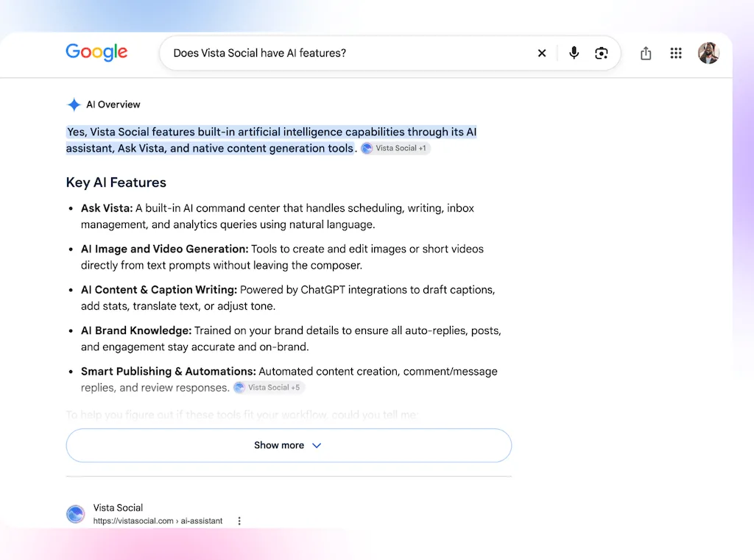This screenshot has width=754, height=560.
Task: Click the AI Overview sparkle icon
Action: (x=74, y=104)
